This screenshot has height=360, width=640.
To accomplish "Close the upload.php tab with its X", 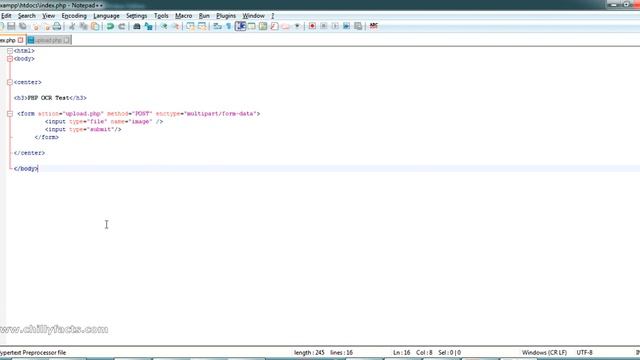I will [67, 40].
